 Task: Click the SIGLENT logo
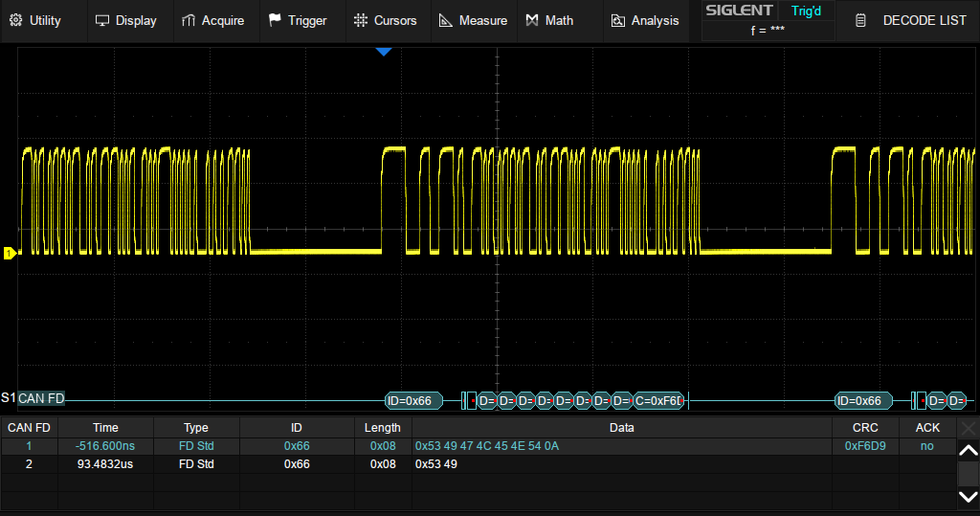[x=738, y=11]
